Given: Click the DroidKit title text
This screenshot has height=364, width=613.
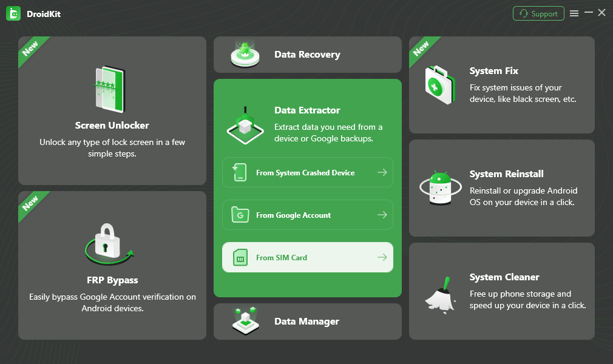Looking at the screenshot, I should [x=44, y=14].
